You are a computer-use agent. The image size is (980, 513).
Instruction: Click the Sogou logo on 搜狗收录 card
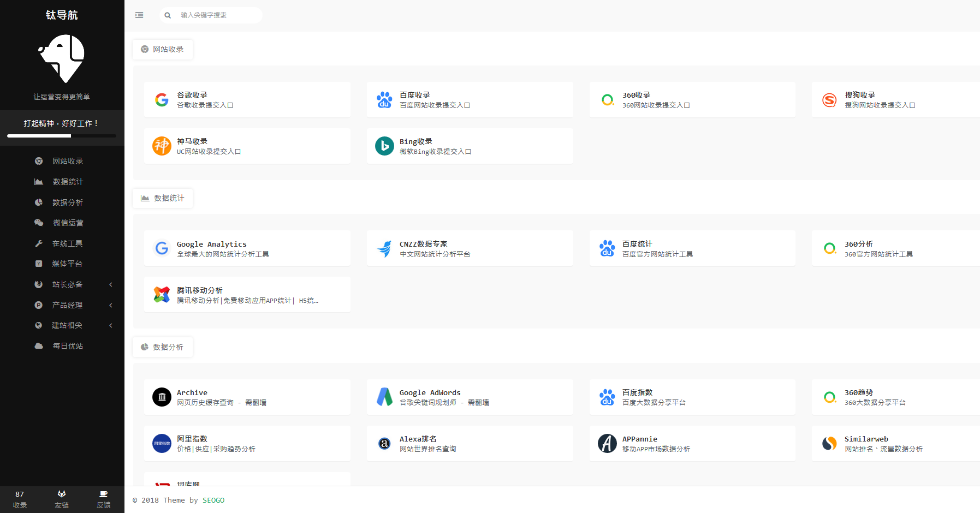829,100
